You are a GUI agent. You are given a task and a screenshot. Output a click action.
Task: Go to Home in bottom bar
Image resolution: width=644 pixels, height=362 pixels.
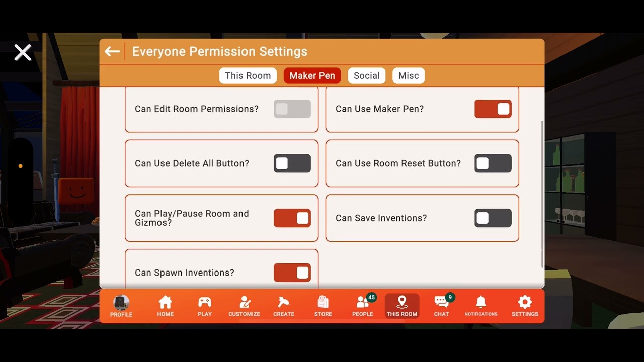[165, 306]
